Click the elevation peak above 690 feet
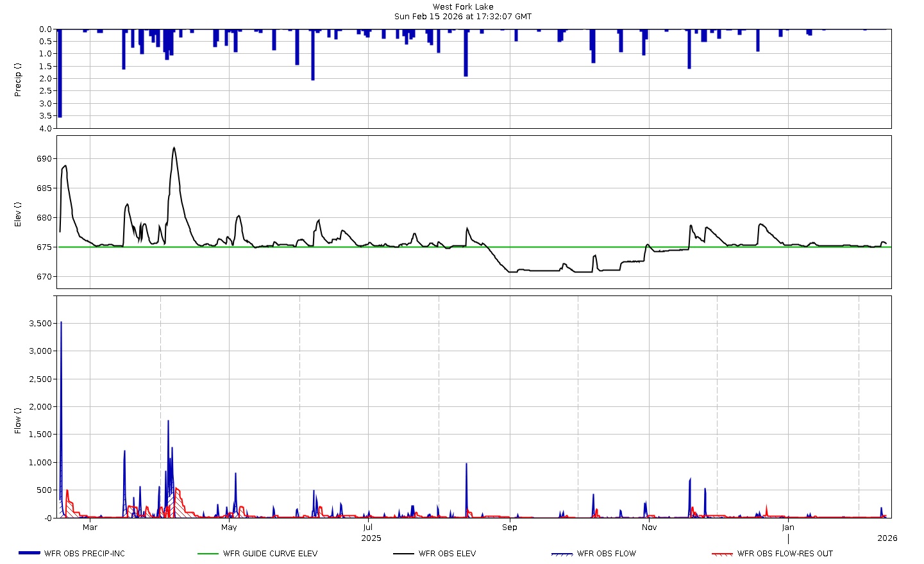924x564 pixels. tap(174, 149)
